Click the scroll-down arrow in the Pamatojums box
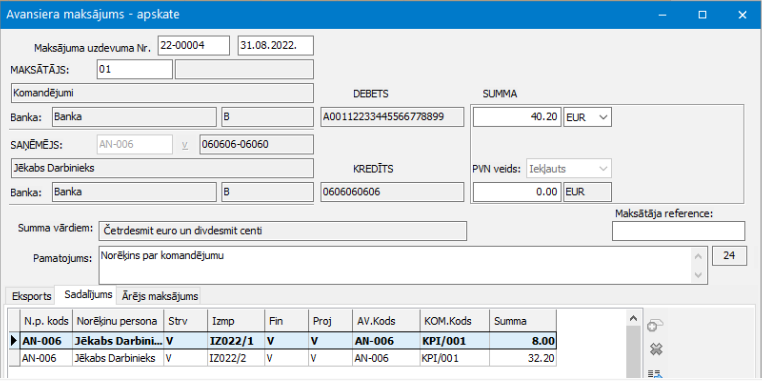Screen dimensions: 762x382 [698, 275]
